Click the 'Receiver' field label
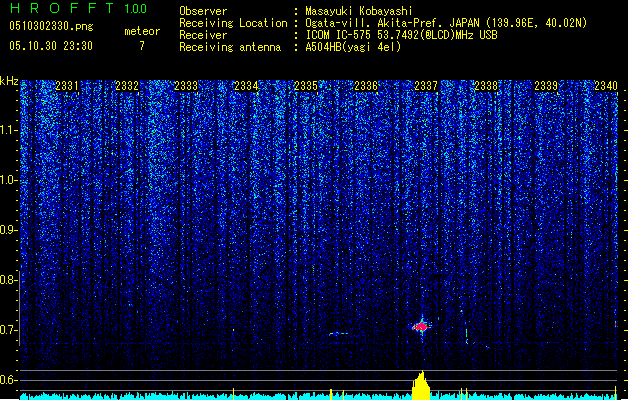This screenshot has width=629, height=400. (203, 35)
